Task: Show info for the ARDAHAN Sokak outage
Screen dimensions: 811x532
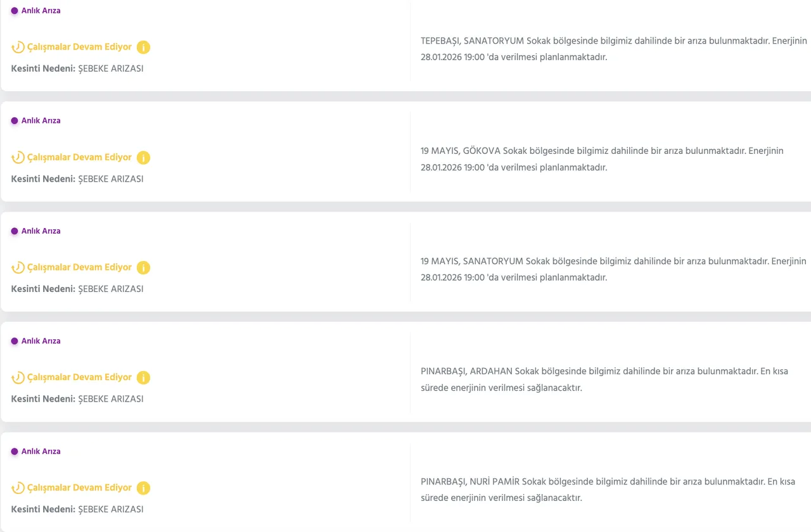Action: (144, 378)
